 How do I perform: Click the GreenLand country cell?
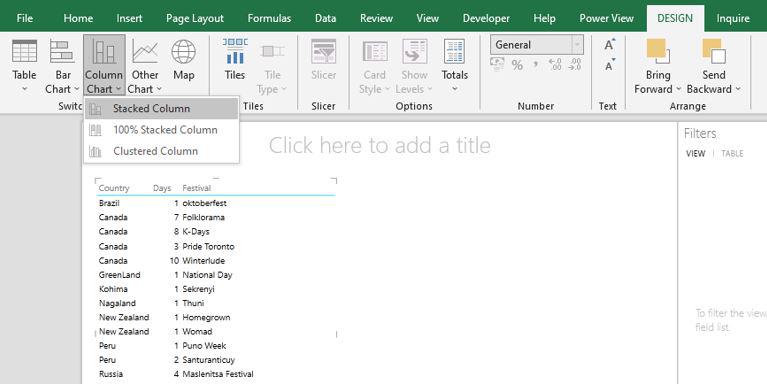click(x=119, y=275)
